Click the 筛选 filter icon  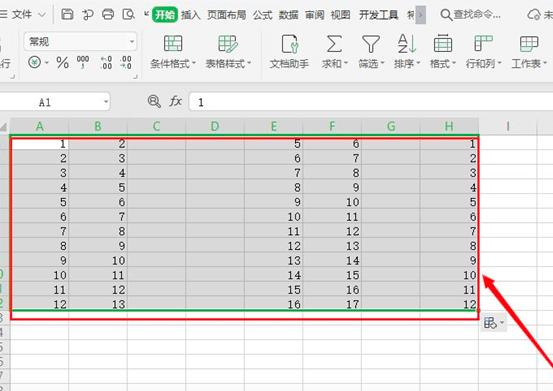pyautogui.click(x=371, y=44)
